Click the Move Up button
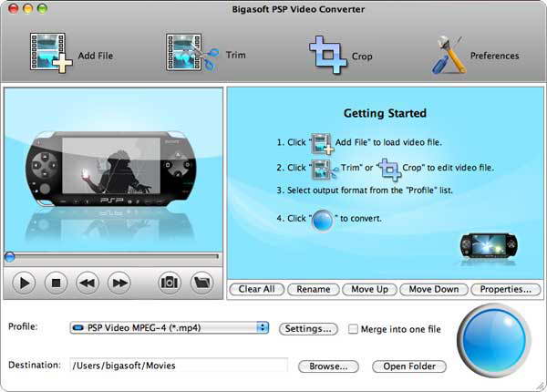The image size is (547, 392). 369,289
